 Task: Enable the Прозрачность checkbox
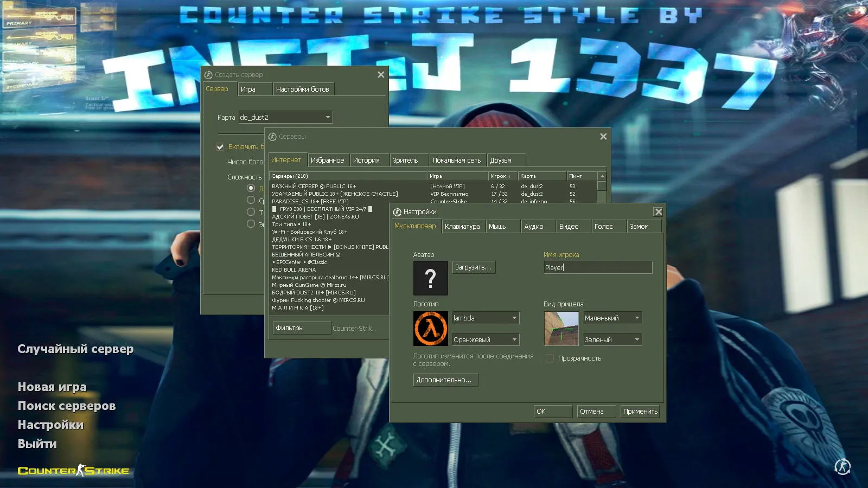point(550,358)
